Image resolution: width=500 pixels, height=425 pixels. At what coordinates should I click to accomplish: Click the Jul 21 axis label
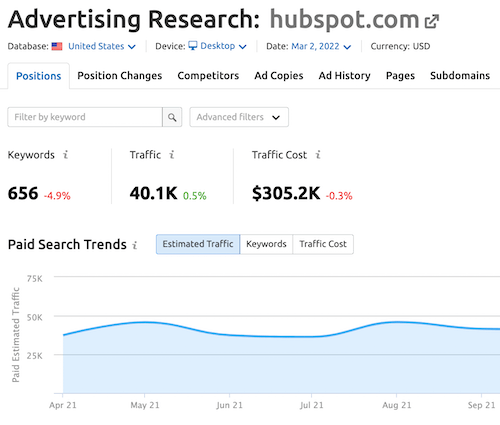(x=312, y=405)
